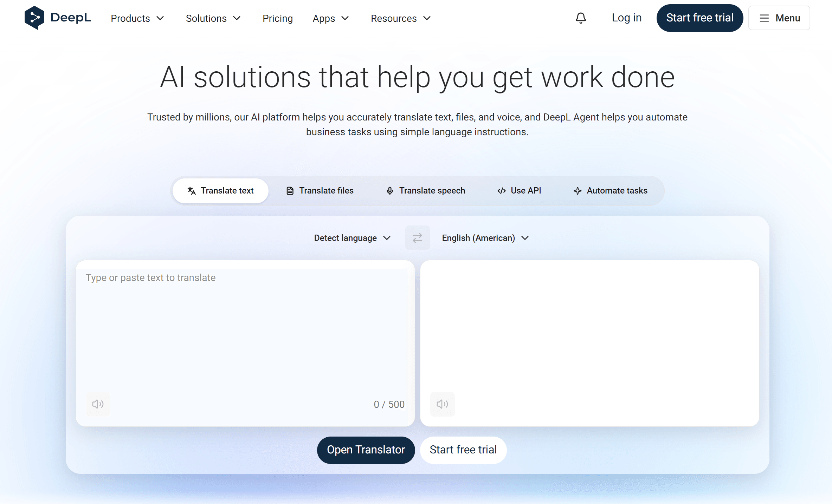The width and height of the screenshot is (832, 504).
Task: Open the Resources menu
Action: (x=400, y=18)
